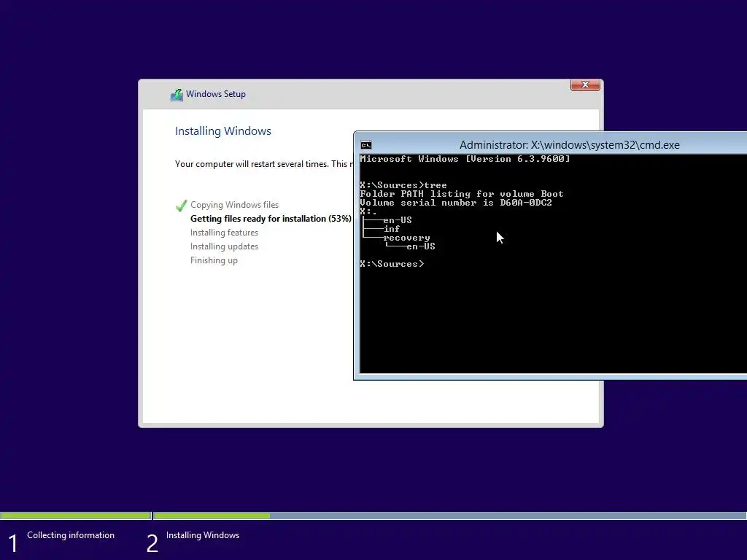Close the Windows Setup dialog
Viewport: 747px width, 560px height.
pos(585,85)
